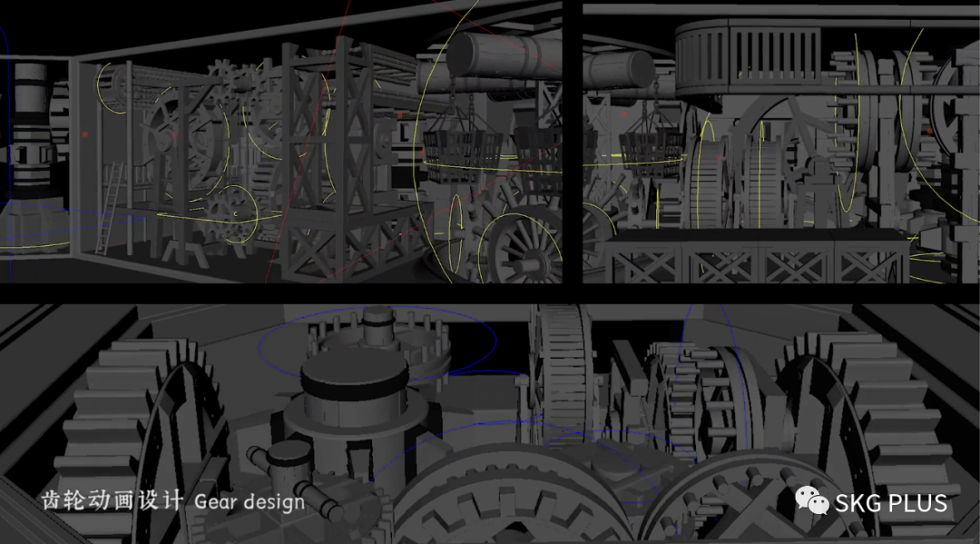
Task: Click the red locator dot near the striped tower
Action: (85, 134)
